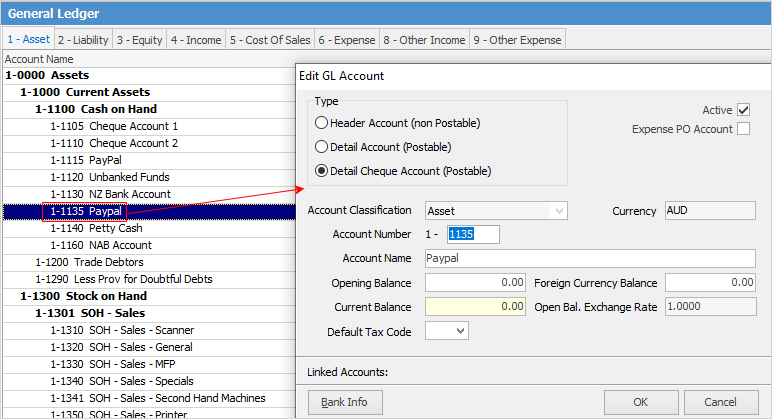Click the Currency field showing AUD
The height and width of the screenshot is (419, 772).
710,210
